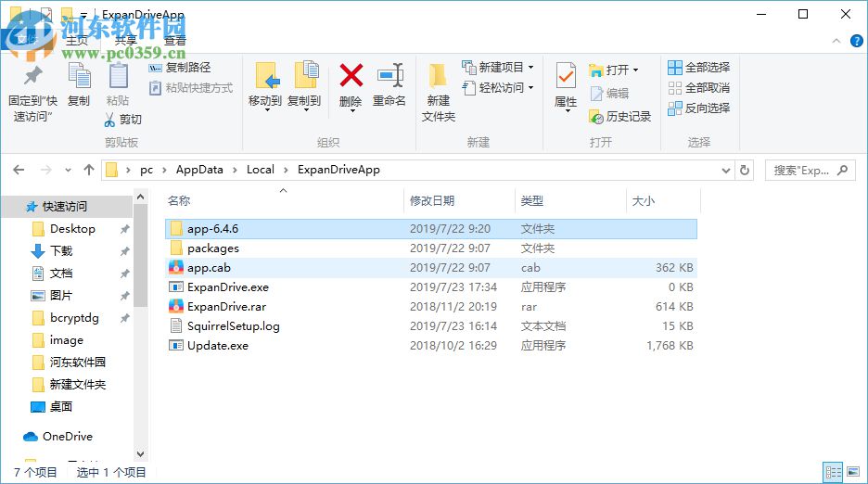This screenshot has width=868, height=484.
Task: Click the Properties checkmark icon
Action: 566,76
